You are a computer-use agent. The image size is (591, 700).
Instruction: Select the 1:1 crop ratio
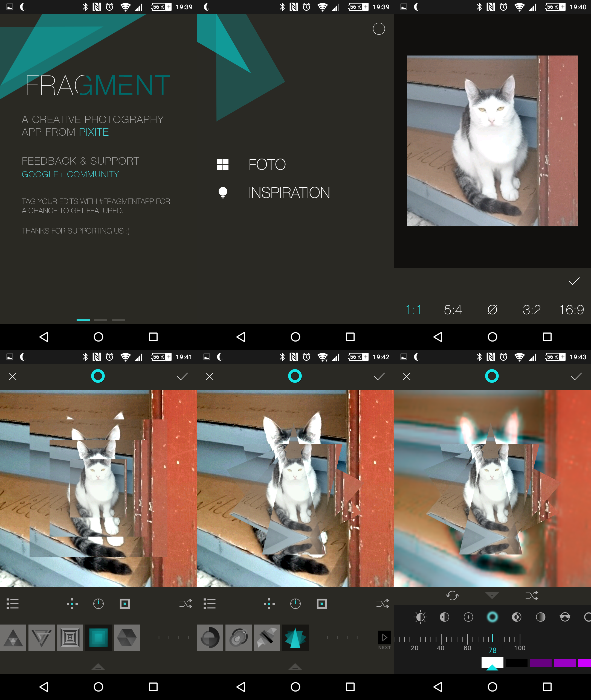[x=413, y=310]
